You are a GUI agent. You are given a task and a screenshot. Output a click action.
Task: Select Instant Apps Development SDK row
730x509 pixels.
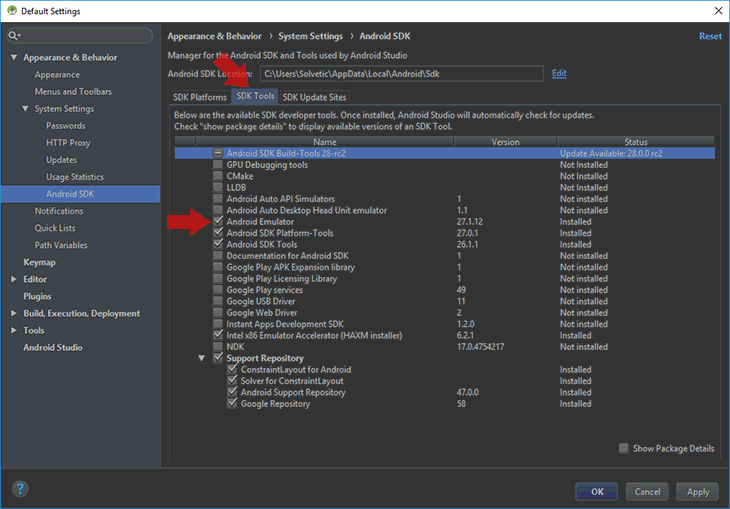click(445, 324)
